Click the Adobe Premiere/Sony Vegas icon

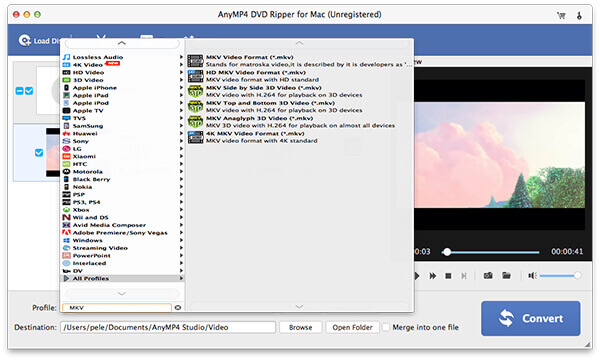(x=66, y=233)
